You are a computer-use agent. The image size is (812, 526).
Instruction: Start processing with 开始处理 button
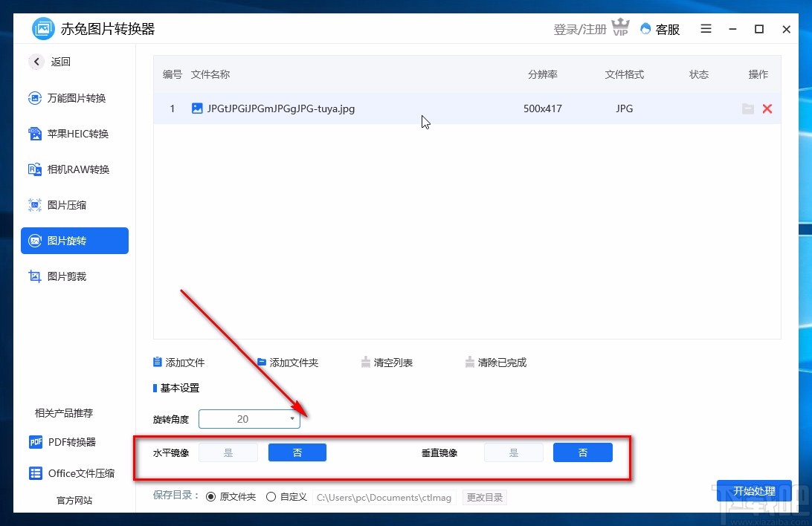(x=754, y=491)
